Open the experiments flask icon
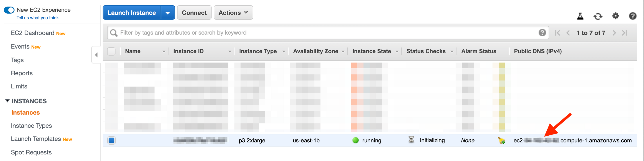This screenshot has width=644, height=161. tap(580, 16)
